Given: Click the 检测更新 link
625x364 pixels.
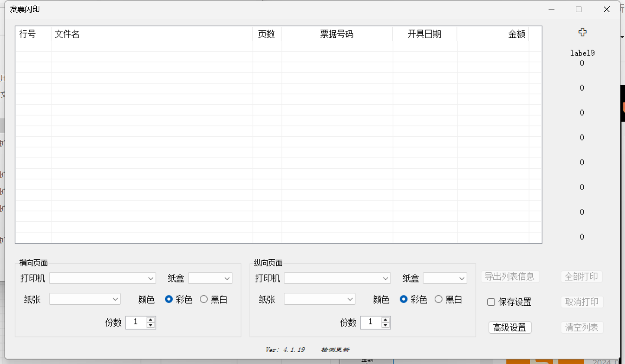Looking at the screenshot, I should [335, 350].
